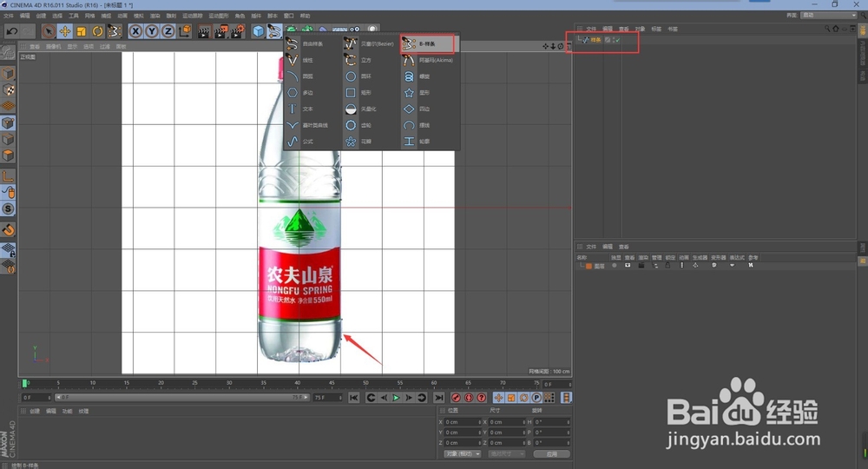This screenshot has height=469, width=868.
Task: Select the live selection arrow tool
Action: pyautogui.click(x=48, y=31)
